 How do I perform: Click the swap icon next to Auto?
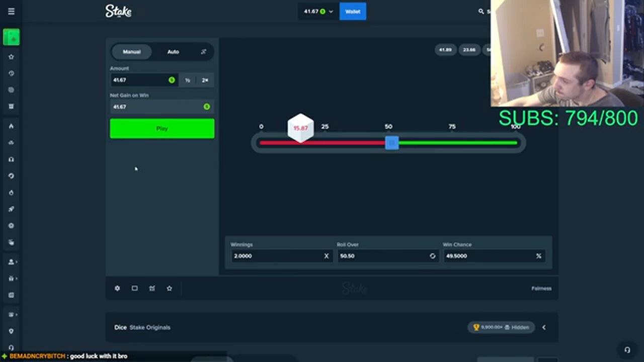point(203,52)
